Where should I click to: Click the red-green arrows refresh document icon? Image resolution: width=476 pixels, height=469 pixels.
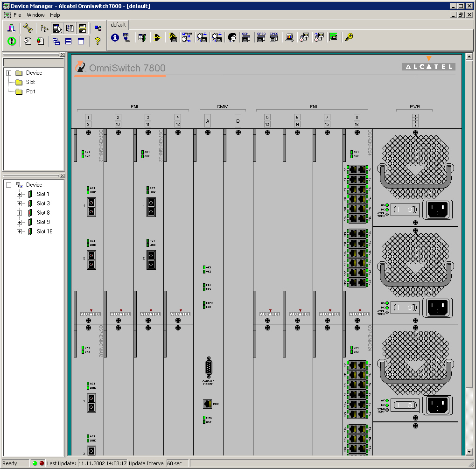(41, 41)
